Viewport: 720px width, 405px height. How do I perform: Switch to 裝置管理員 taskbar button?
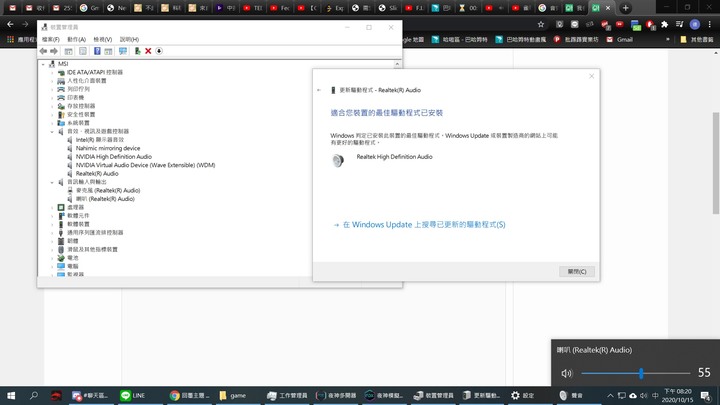[x=433, y=395]
